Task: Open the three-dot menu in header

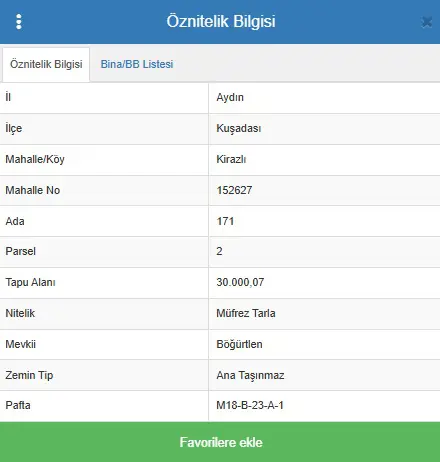Action: [x=19, y=22]
